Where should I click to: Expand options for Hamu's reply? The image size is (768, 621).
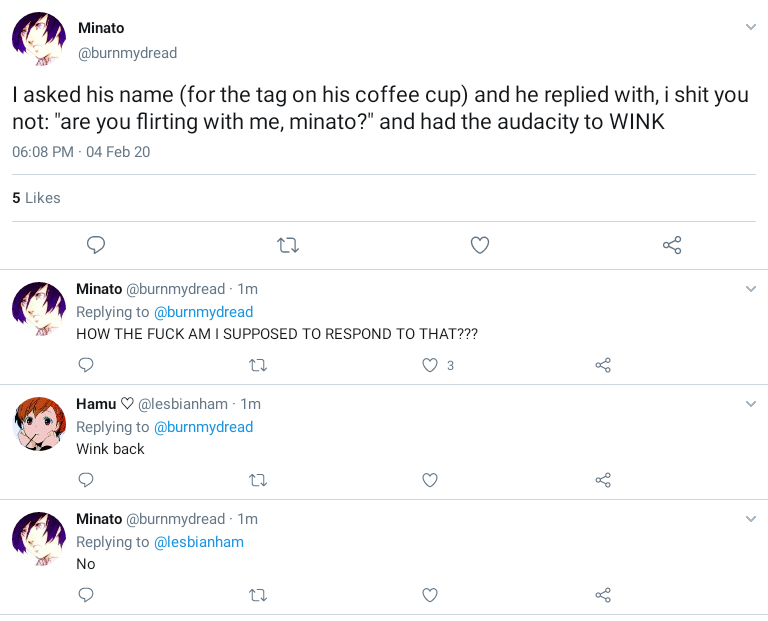pyautogui.click(x=751, y=404)
